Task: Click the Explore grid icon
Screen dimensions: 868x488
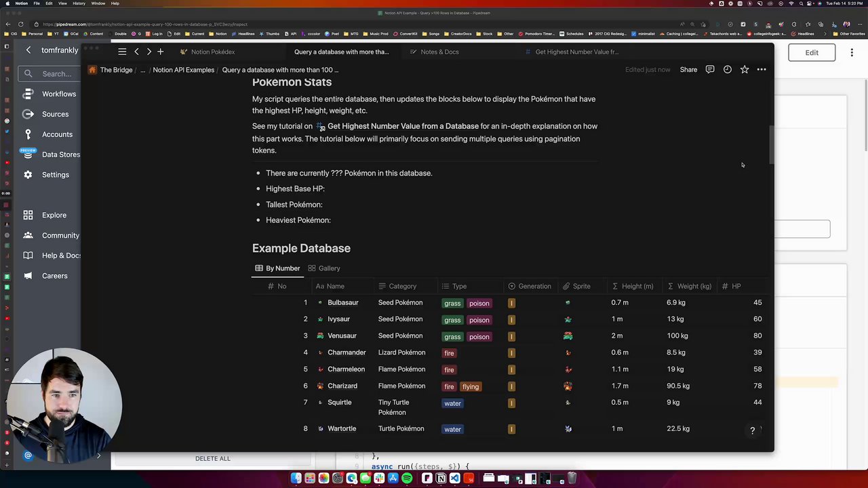Action: (x=28, y=215)
